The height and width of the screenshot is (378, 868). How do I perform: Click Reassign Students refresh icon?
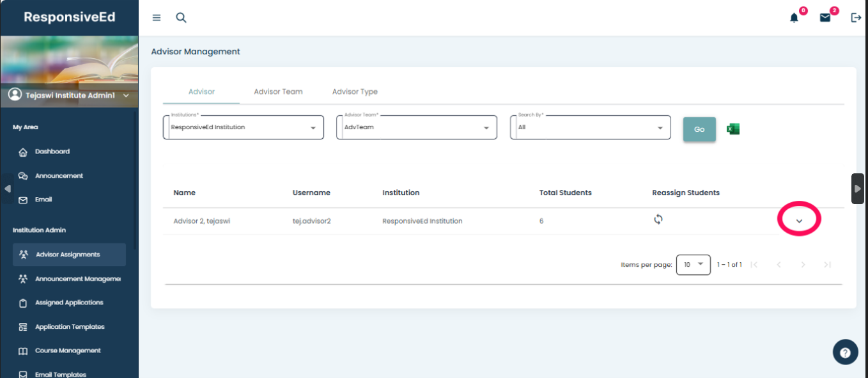click(658, 219)
